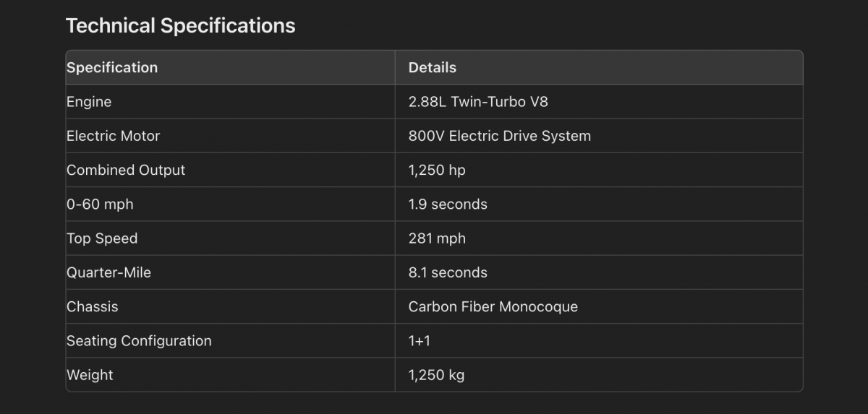The height and width of the screenshot is (414, 868).
Task: Click the Technical Specifications heading
Action: 181,26
